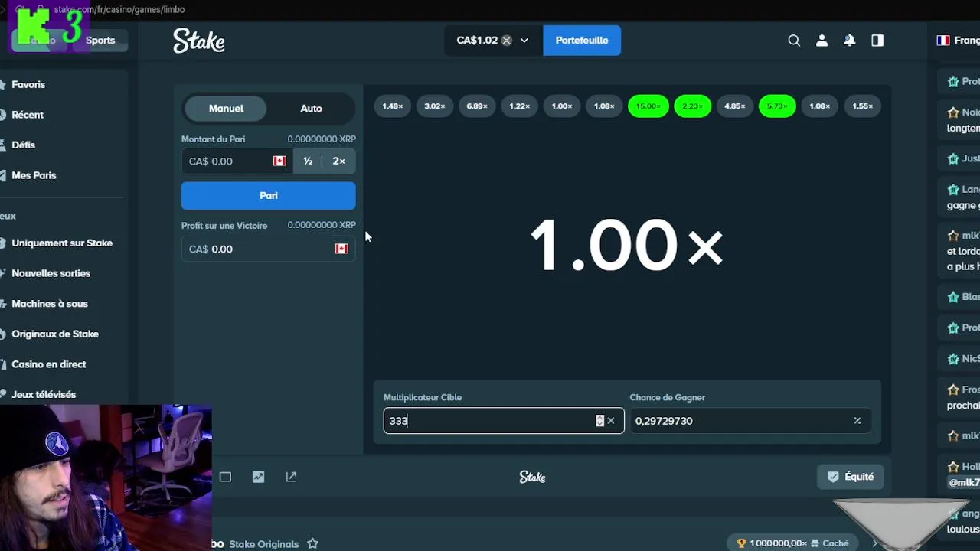Screen dimensions: 980x551
Task: Place bet with Pari button
Action: (269, 196)
